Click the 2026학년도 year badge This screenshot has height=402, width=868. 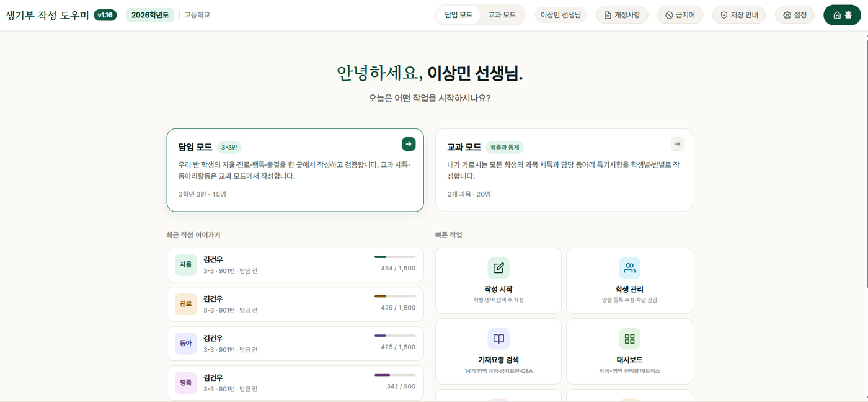150,15
